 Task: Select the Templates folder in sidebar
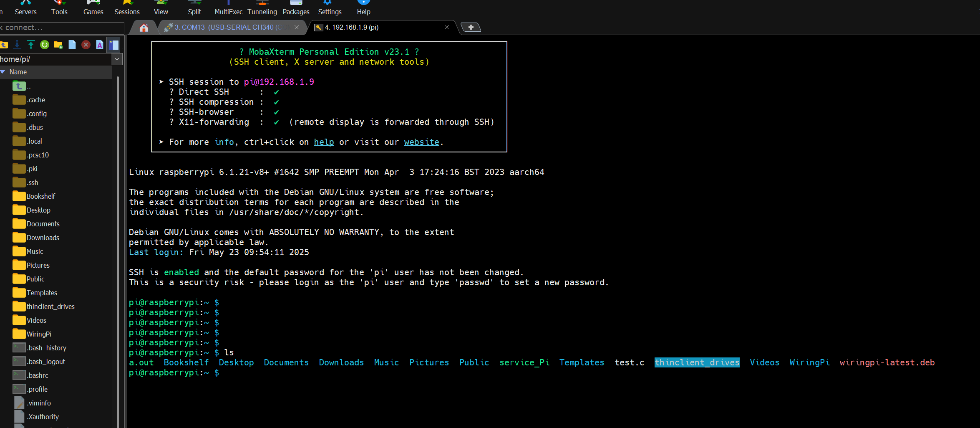coord(35,293)
